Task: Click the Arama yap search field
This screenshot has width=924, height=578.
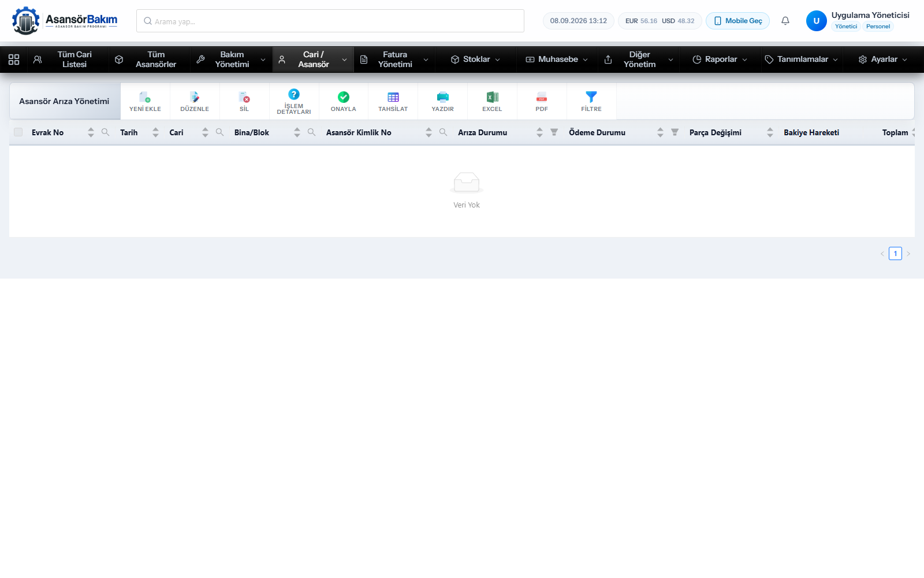Action: pyautogui.click(x=330, y=21)
